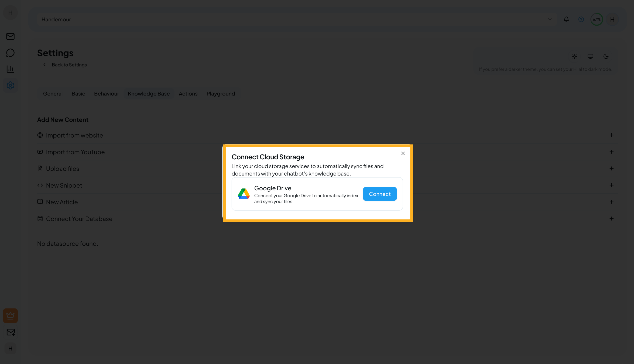Switch to system theme monitor icon

coord(590,56)
